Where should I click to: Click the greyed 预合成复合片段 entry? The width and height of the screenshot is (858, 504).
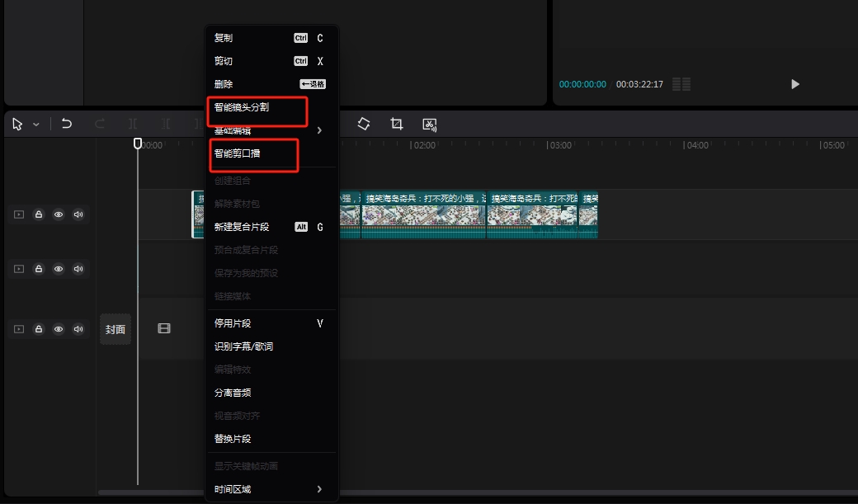271,250
